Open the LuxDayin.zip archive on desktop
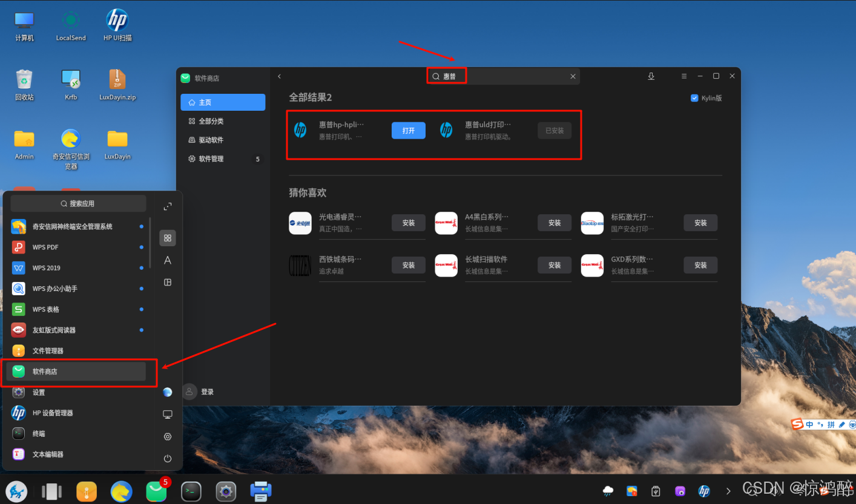856x504 pixels. click(x=117, y=84)
